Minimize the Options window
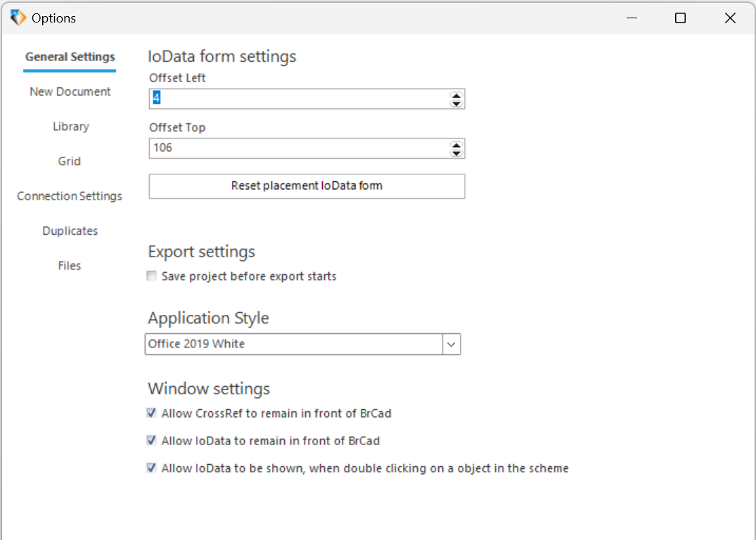The width and height of the screenshot is (756, 540). [632, 18]
